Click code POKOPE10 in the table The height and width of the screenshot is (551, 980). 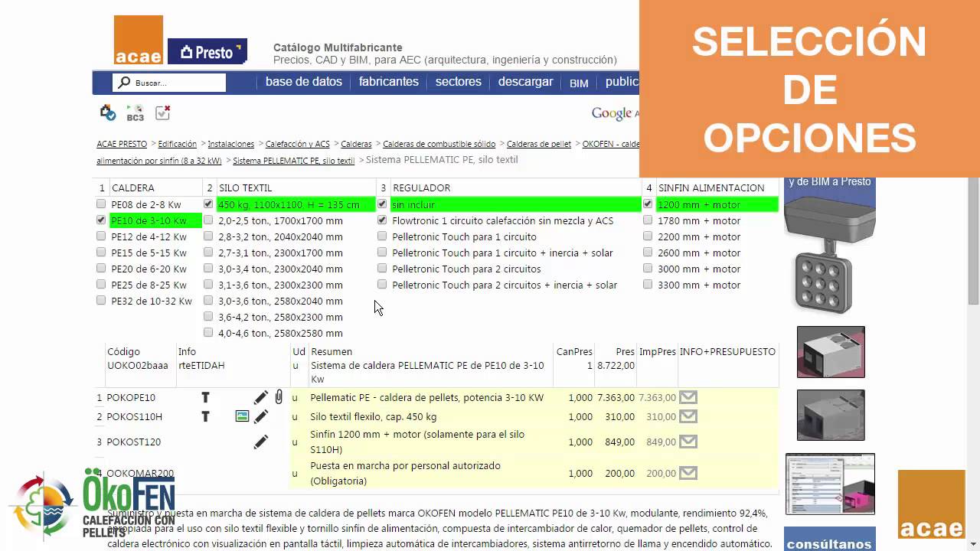[131, 397]
